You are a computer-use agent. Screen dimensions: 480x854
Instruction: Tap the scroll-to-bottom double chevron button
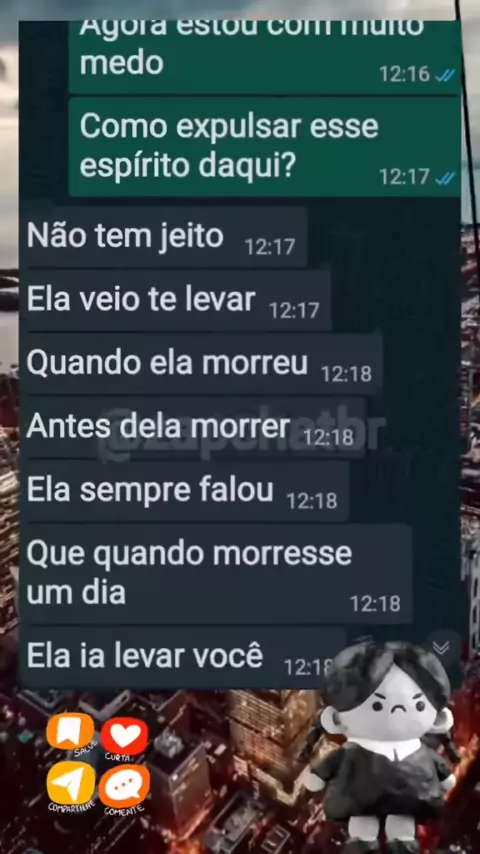(x=441, y=647)
